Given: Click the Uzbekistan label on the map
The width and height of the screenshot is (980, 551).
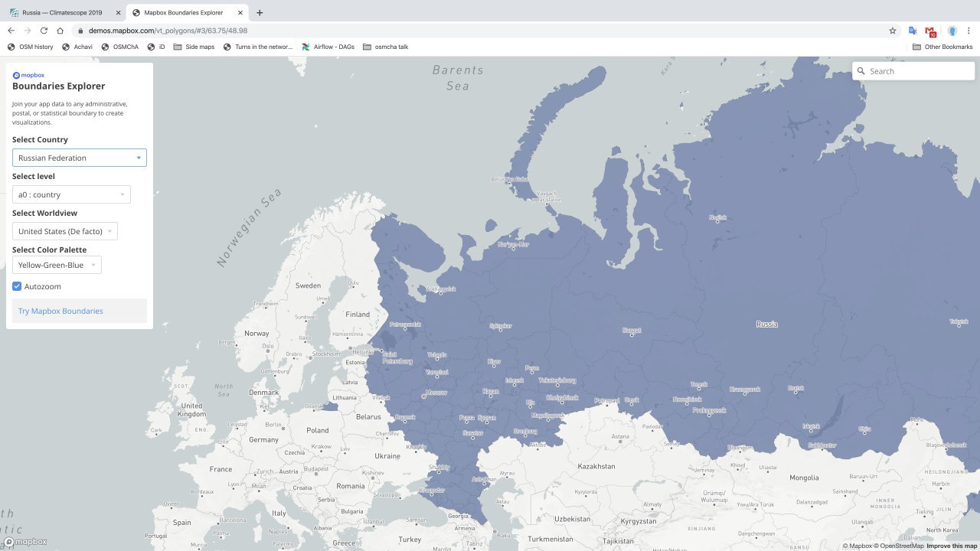Looking at the screenshot, I should click(x=573, y=518).
